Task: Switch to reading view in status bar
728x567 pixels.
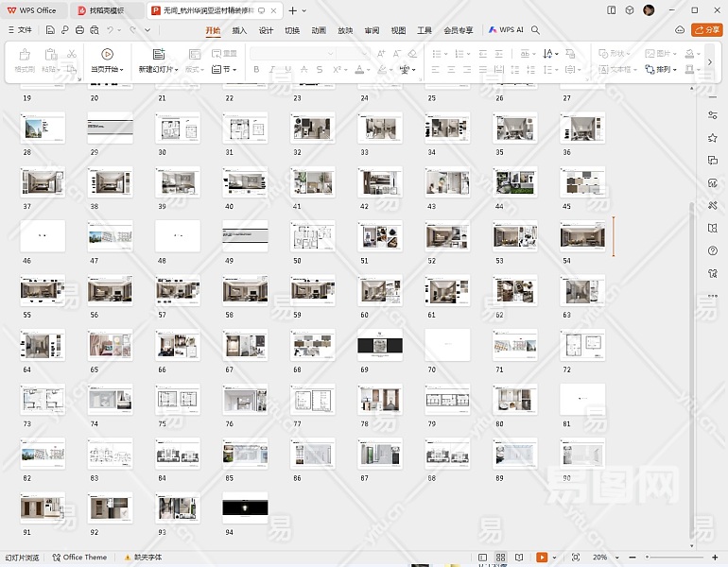Action: pyautogui.click(x=519, y=558)
